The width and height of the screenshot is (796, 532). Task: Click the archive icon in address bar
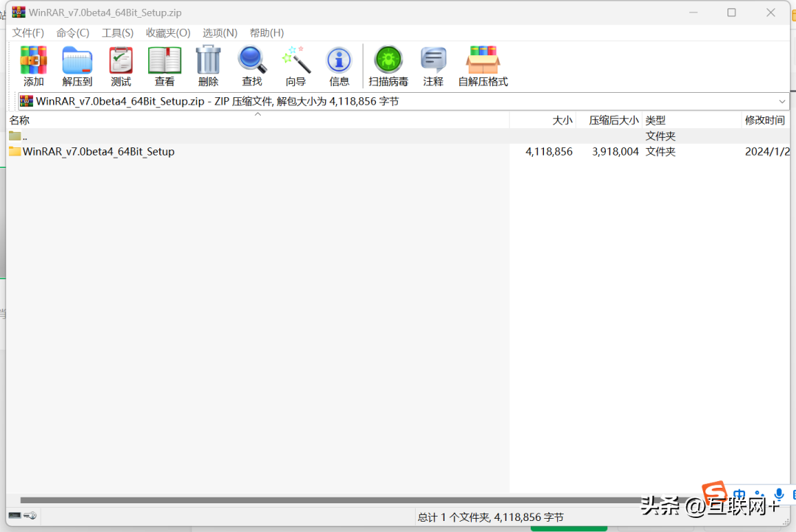click(x=27, y=101)
